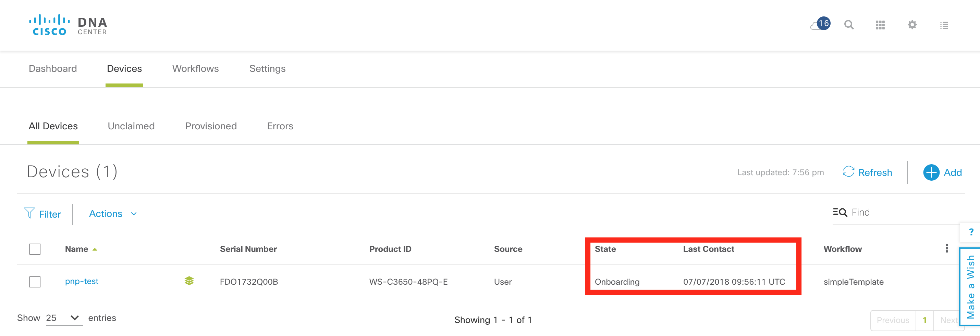Toggle the select-all devices checkbox
This screenshot has width=980, height=336.
[x=35, y=249]
